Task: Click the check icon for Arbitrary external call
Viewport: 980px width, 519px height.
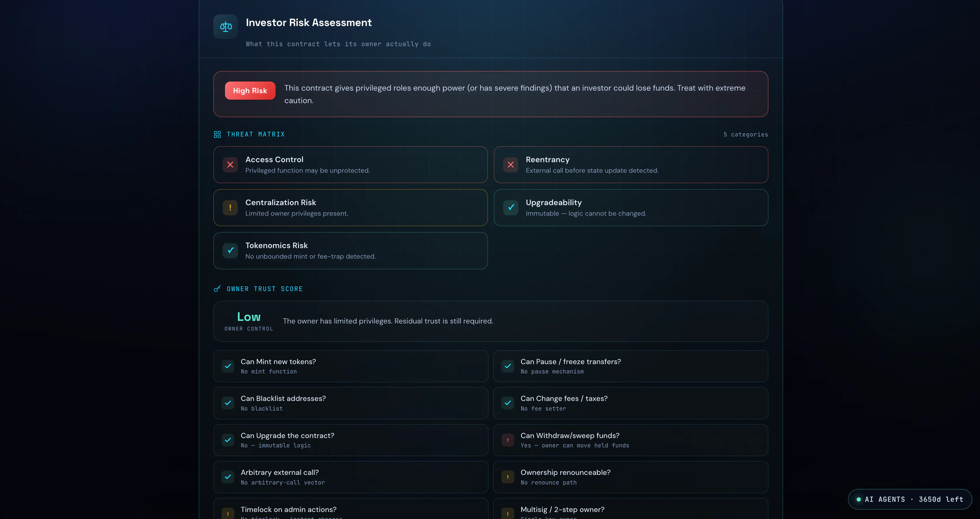Action: pyautogui.click(x=228, y=477)
